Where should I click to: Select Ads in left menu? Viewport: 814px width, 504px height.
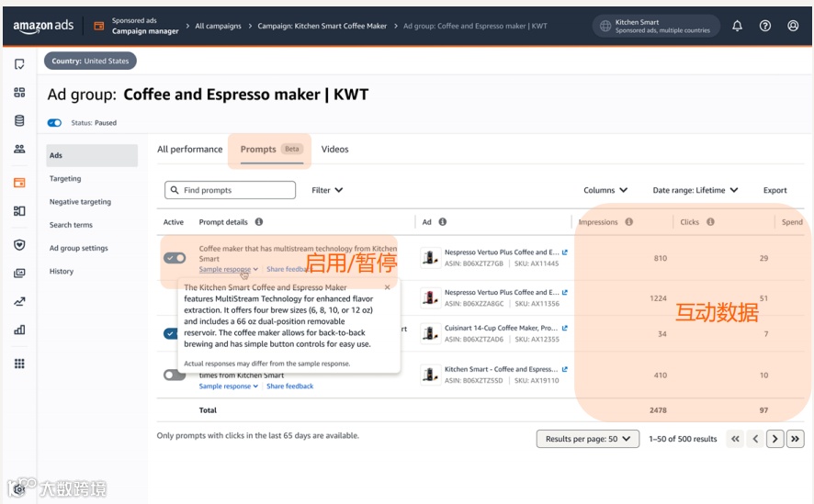[92, 155]
